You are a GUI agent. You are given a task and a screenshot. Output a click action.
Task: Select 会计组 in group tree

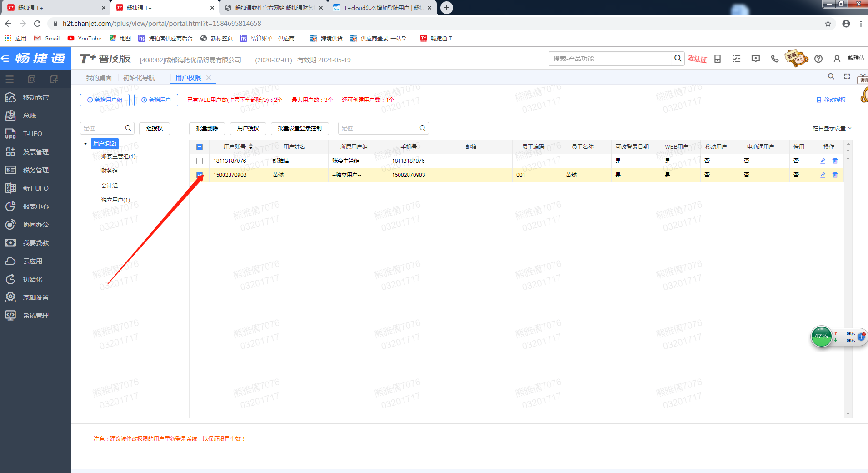pos(110,186)
